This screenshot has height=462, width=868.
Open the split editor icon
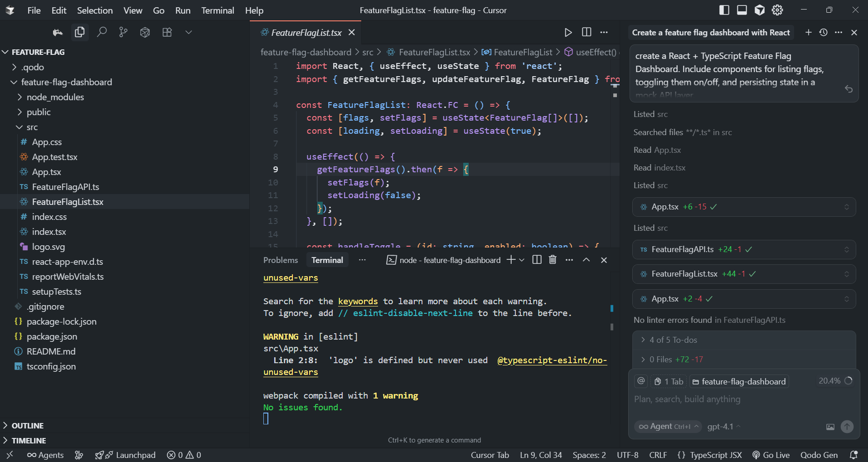(586, 32)
